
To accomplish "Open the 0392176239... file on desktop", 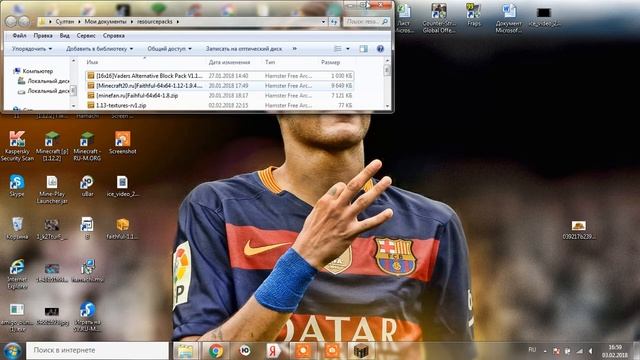I will (x=579, y=230).
